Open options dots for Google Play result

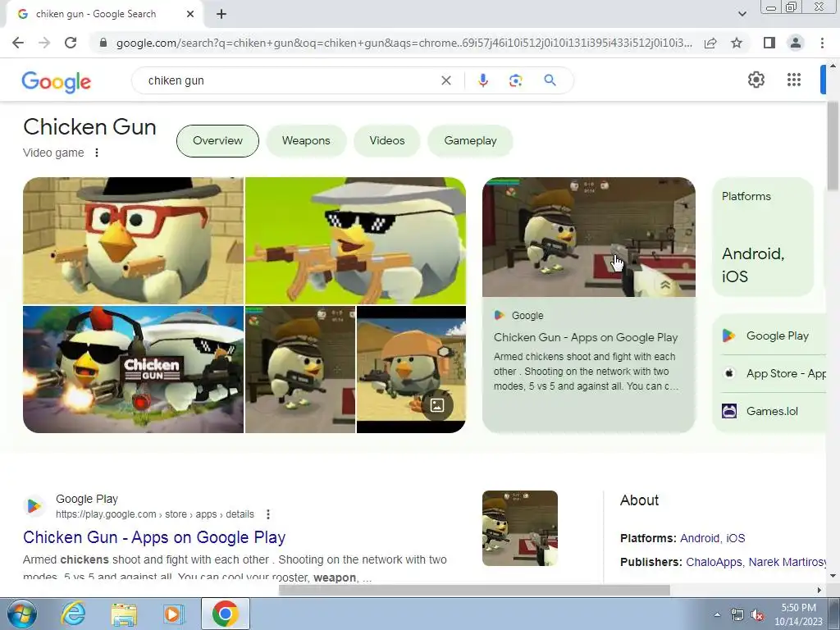(x=268, y=514)
